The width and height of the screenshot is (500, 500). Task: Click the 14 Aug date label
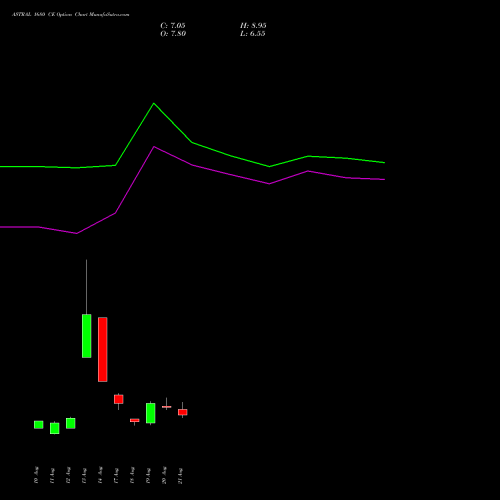[100, 475]
